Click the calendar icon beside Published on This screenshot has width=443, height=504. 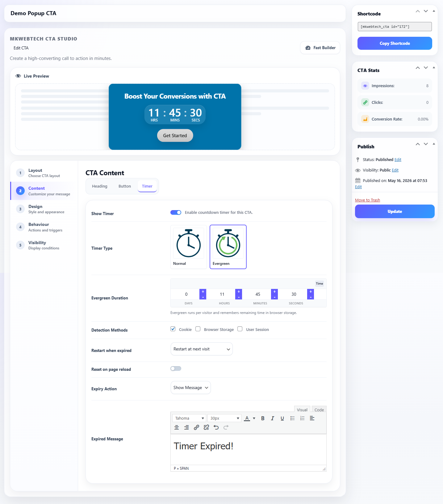tap(358, 180)
